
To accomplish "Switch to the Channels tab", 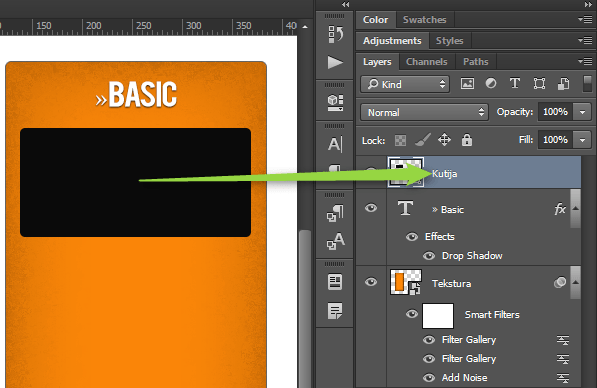I will pyautogui.click(x=426, y=62).
